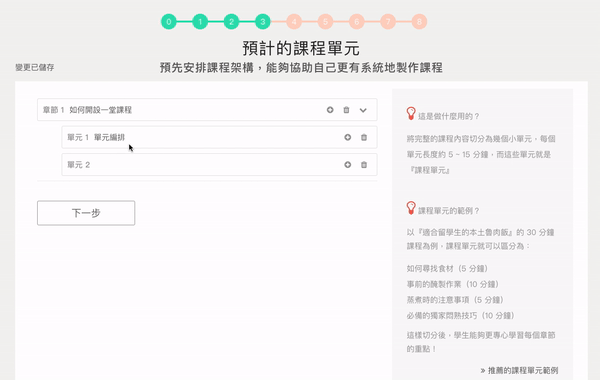Go to step 1 in progress bar
This screenshot has height=380, width=600.
(x=200, y=21)
